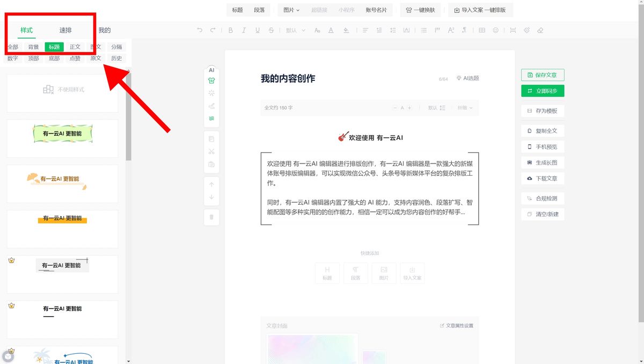Screen dimensions: 644x364
Task: Open the 默认 font dropdown in the toolbar
Action: pos(295,30)
